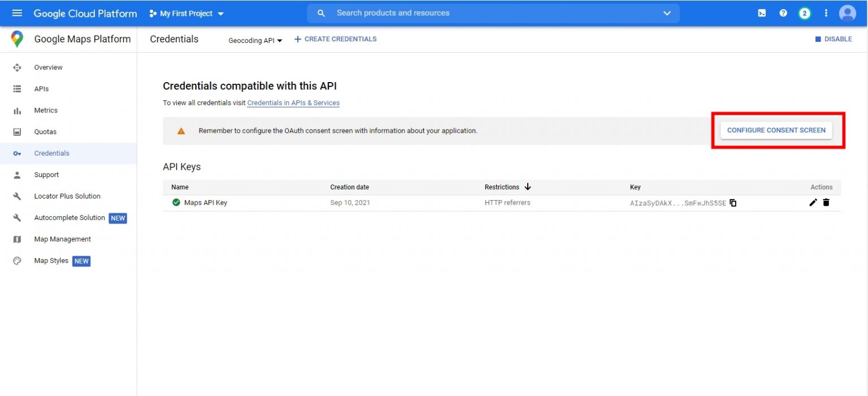Copy the Maps API Key value
The height and width of the screenshot is (396, 868).
click(x=732, y=203)
